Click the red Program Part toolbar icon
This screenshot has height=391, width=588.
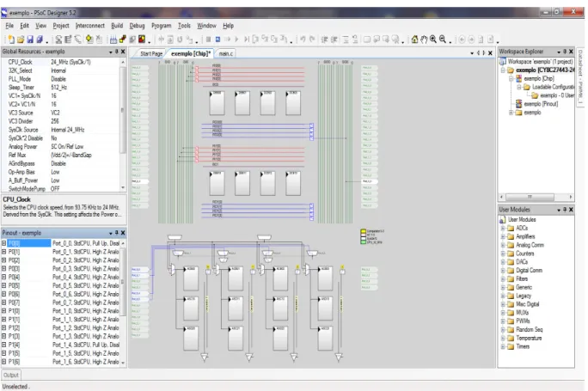pyautogui.click(x=142, y=40)
